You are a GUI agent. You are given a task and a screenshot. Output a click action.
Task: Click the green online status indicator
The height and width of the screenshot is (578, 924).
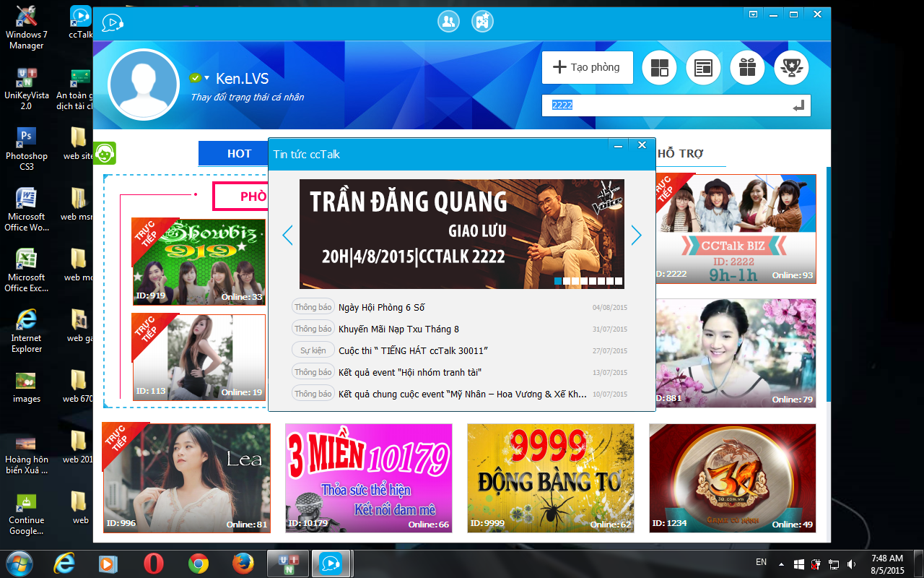point(195,78)
